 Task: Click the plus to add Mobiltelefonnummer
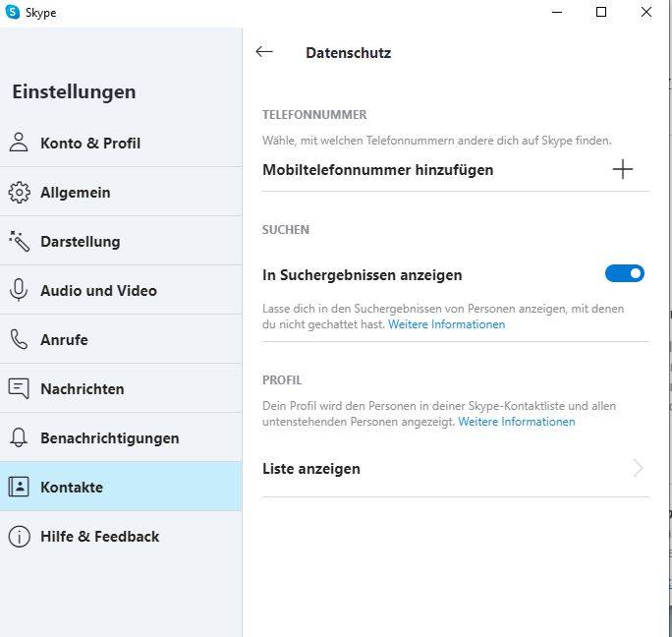[623, 169]
